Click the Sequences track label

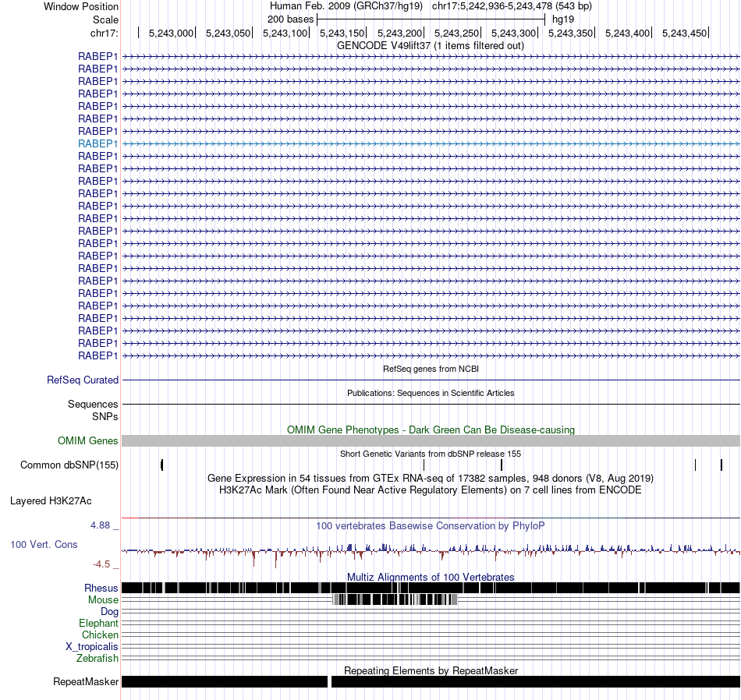click(x=93, y=405)
